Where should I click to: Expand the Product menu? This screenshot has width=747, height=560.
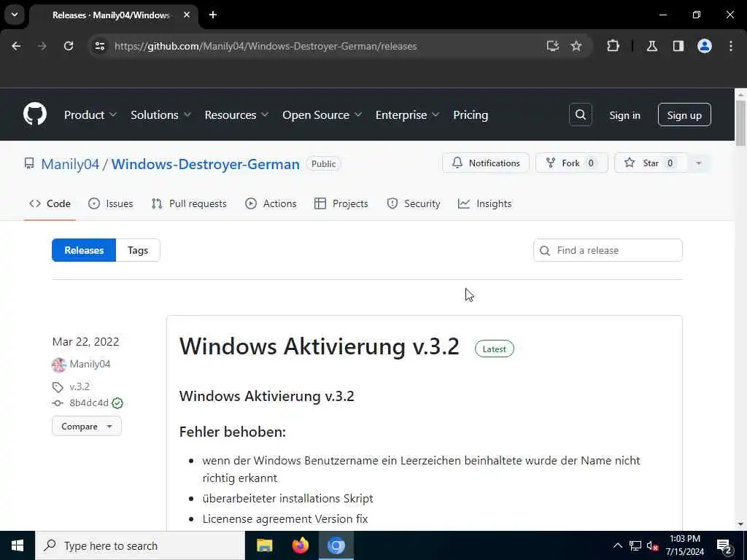[90, 114]
